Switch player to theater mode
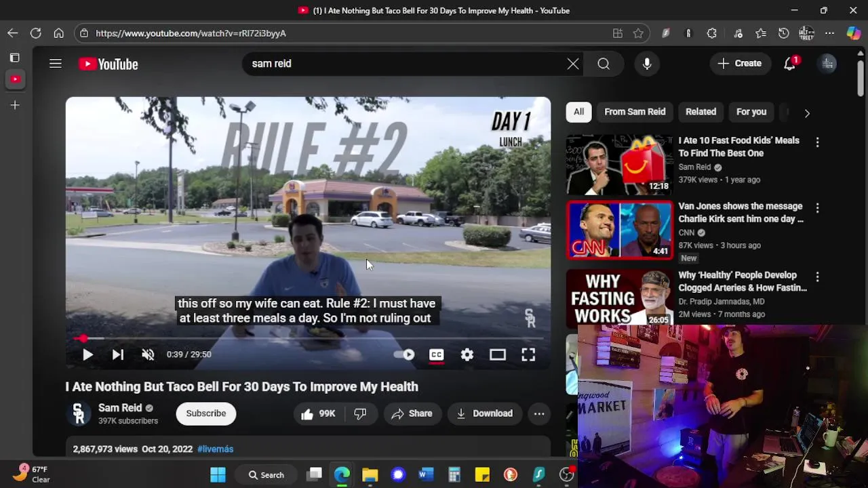Viewport: 868px width, 488px height. click(498, 354)
